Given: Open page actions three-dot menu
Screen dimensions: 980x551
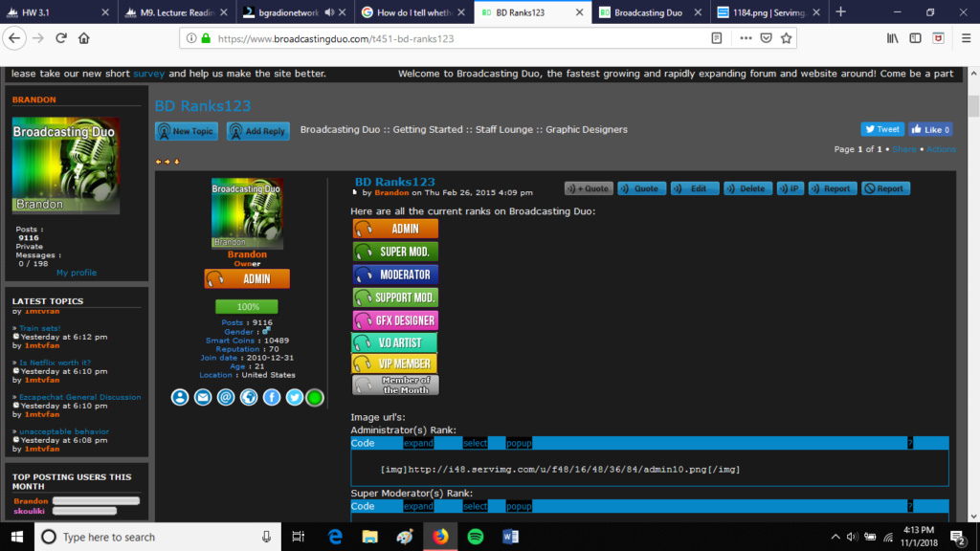Looking at the screenshot, I should [745, 38].
